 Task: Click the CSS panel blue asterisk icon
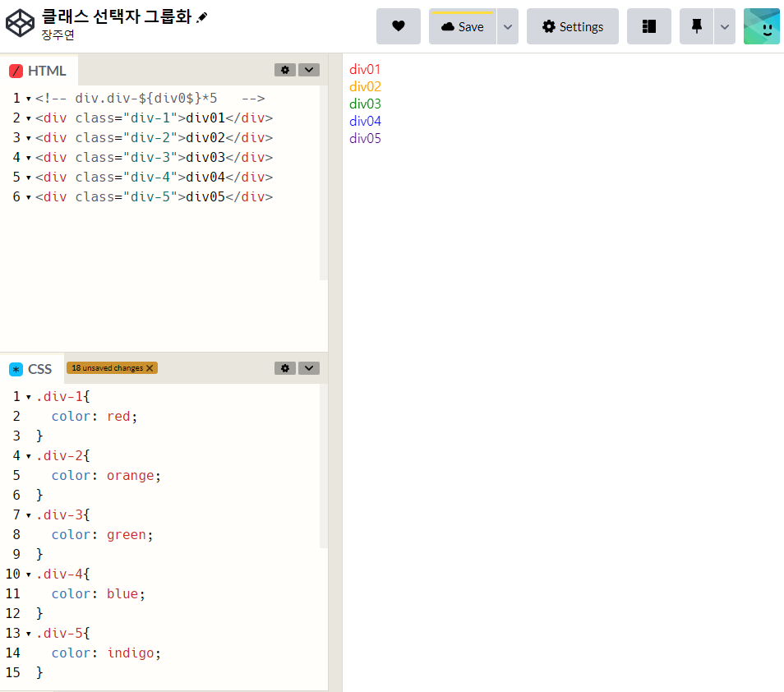pos(16,369)
